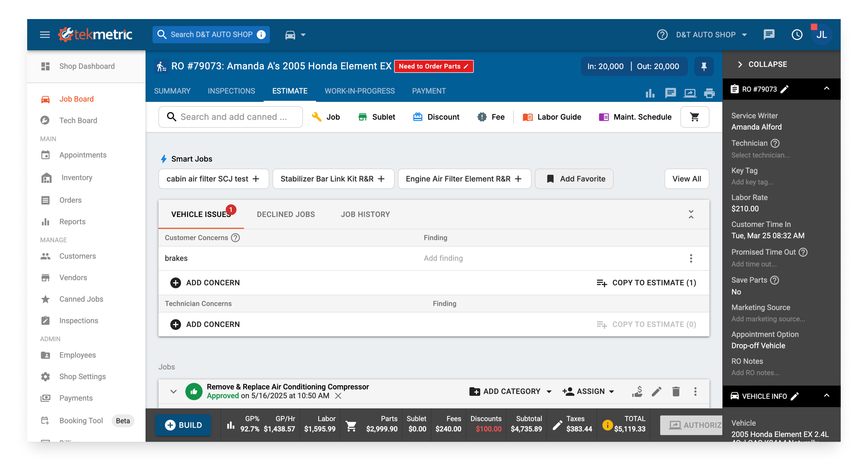Image resolution: width=868 pixels, height=461 pixels.
Task: Pin repair order RO #79073
Action: pyautogui.click(x=704, y=66)
